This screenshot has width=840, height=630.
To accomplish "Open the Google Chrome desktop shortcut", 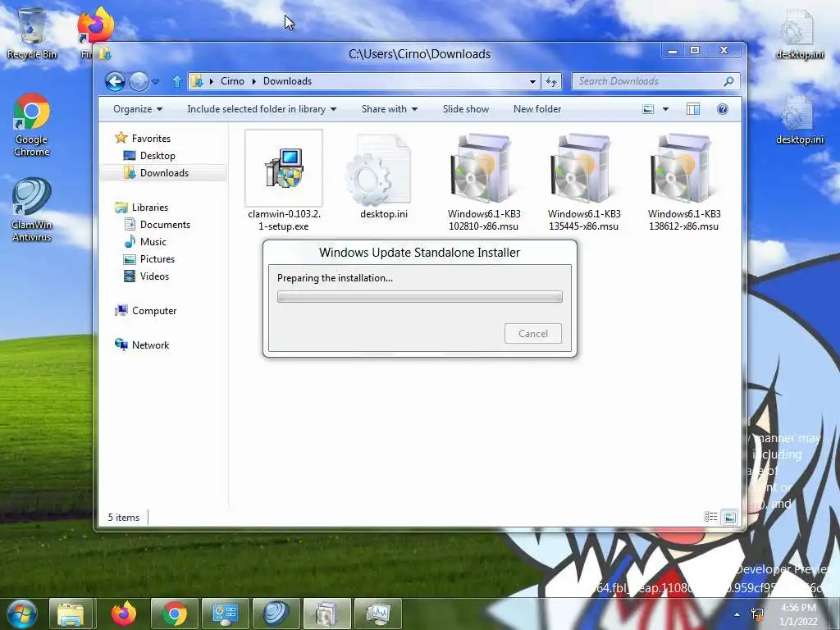I will point(32,126).
